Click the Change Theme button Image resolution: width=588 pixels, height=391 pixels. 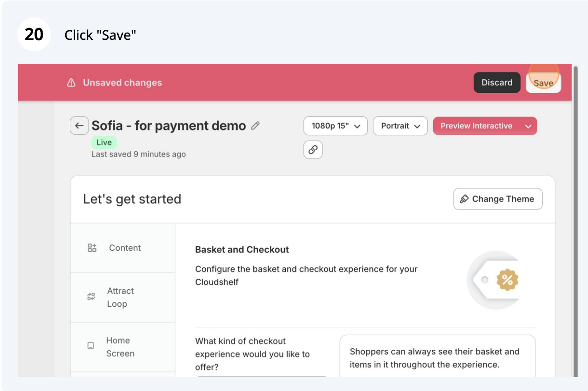coord(498,199)
